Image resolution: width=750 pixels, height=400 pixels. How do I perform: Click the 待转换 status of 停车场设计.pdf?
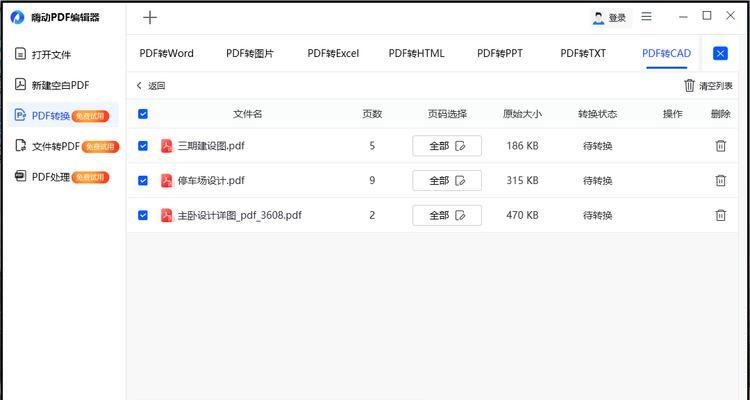(597, 180)
